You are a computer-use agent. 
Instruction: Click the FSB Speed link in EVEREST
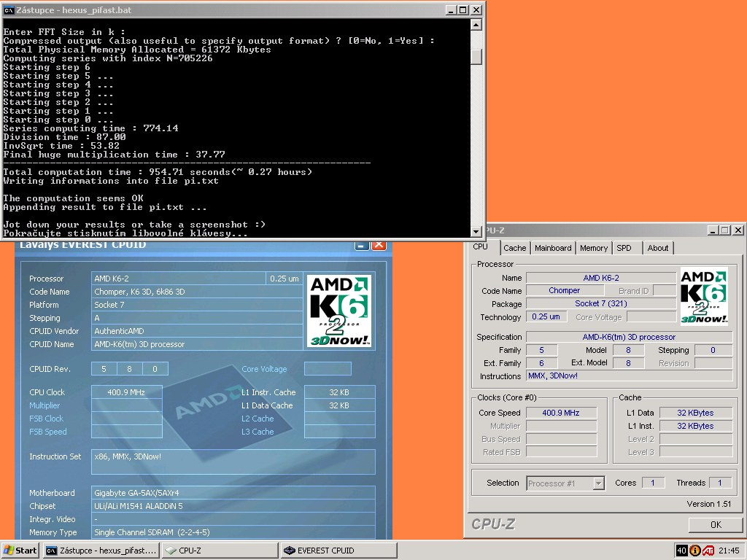pyautogui.click(x=47, y=432)
